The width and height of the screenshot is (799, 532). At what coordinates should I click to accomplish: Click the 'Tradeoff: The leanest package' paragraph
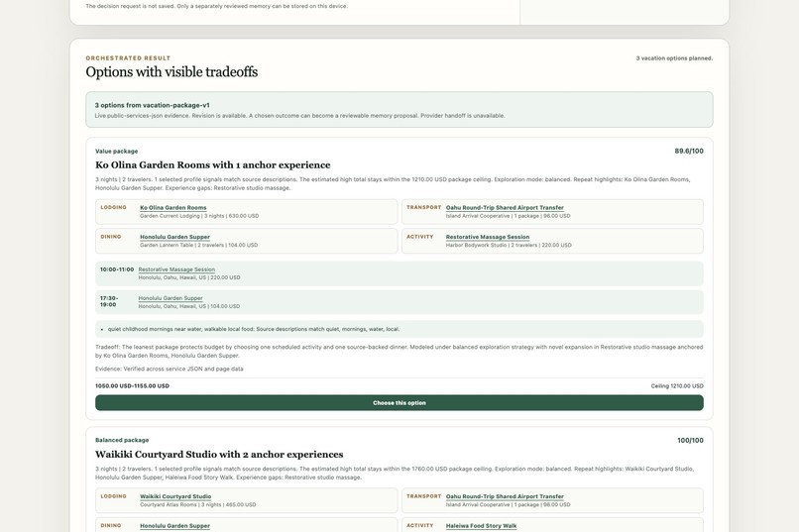coord(399,352)
